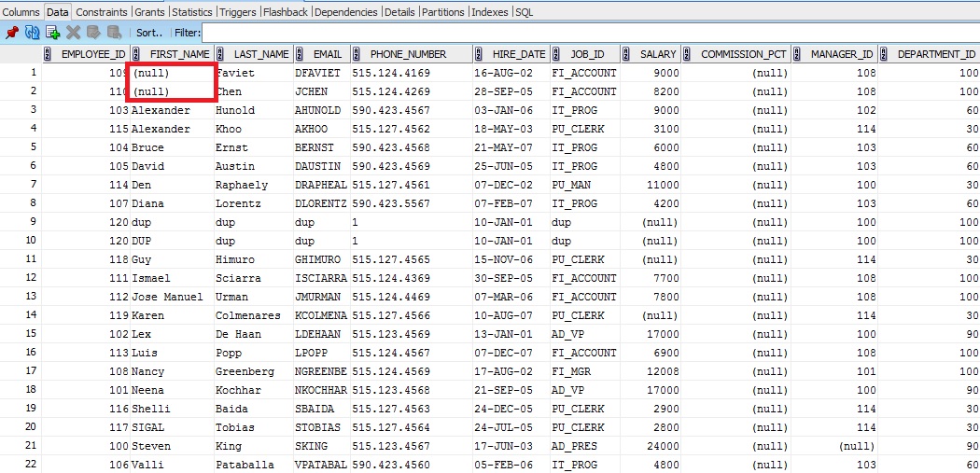Click inside the Filter text field

(591, 33)
